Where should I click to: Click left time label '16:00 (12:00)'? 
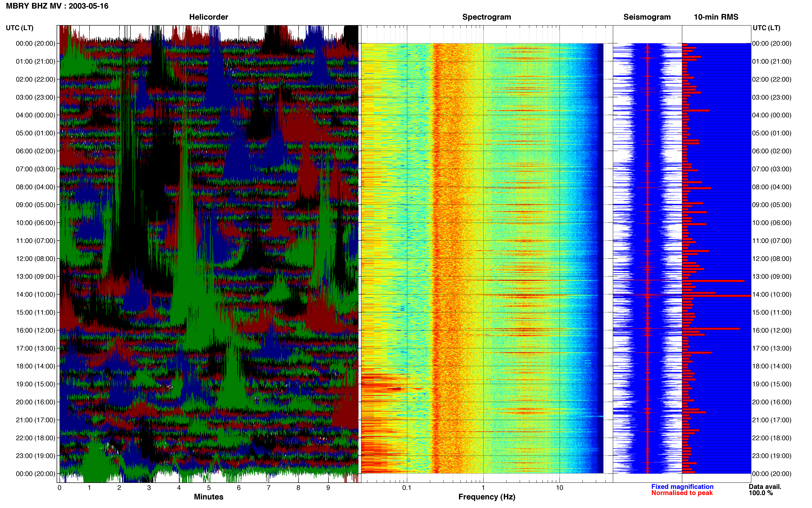(x=36, y=330)
